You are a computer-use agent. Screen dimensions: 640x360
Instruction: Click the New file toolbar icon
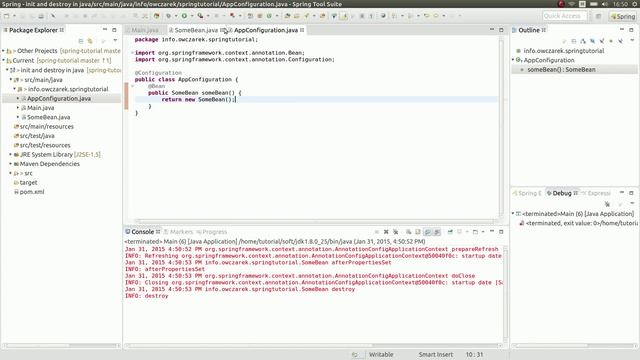(7, 16)
